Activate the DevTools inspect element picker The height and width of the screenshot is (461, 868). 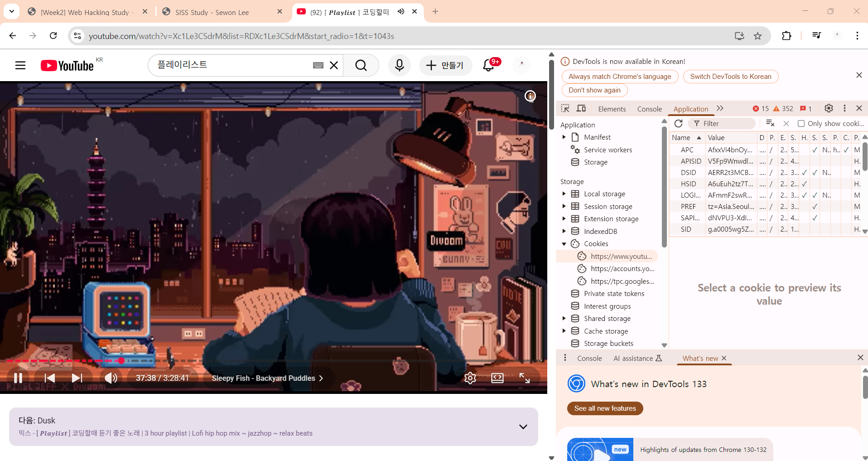coord(565,108)
